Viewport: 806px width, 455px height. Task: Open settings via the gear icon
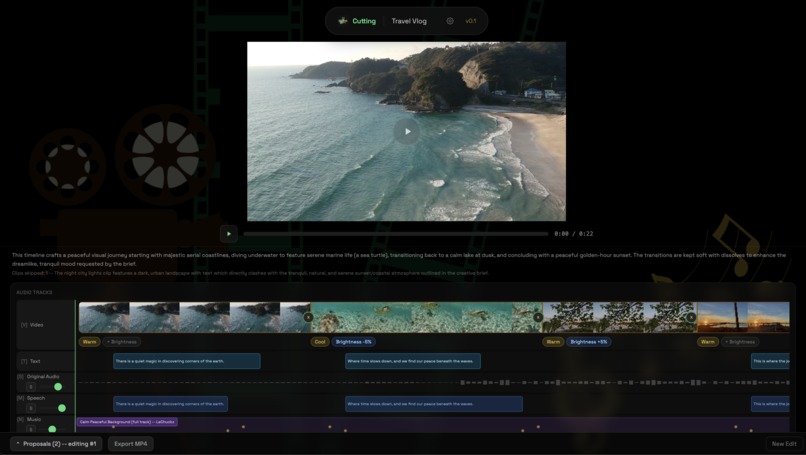[x=450, y=21]
